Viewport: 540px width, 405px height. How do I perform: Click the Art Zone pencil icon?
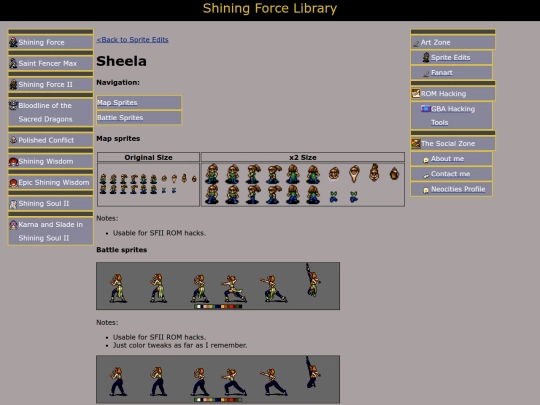[416, 43]
